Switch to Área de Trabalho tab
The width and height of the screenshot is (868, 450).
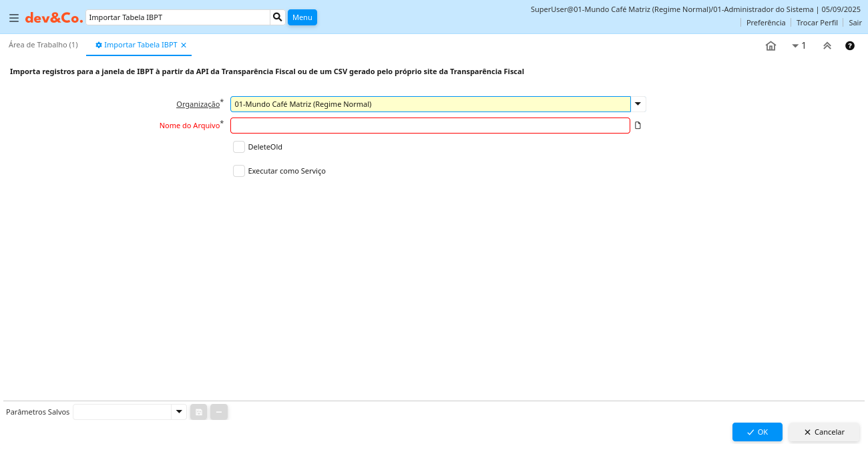click(43, 45)
